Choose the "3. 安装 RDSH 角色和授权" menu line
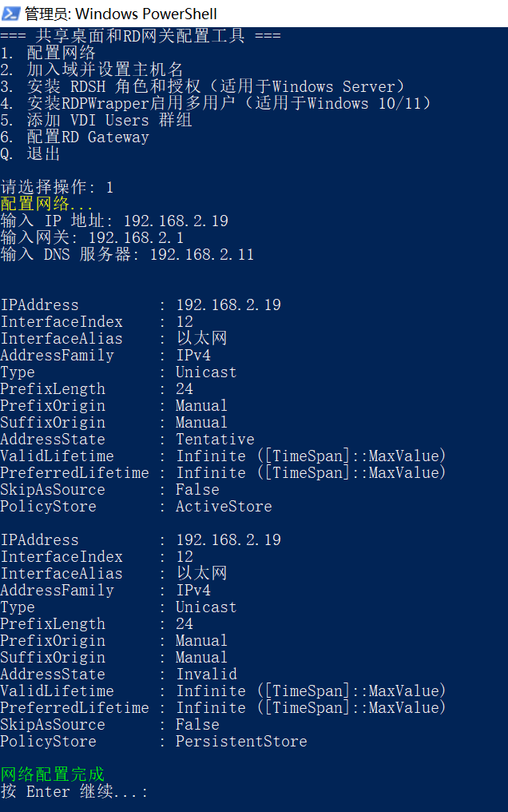The height and width of the screenshot is (812, 508). 204,86
